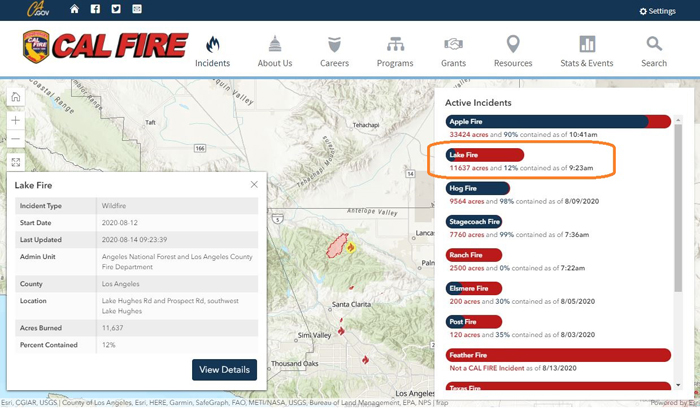Screen dimensions: 700x410
Task: Click the Active Incidents heading
Action: 478,103
